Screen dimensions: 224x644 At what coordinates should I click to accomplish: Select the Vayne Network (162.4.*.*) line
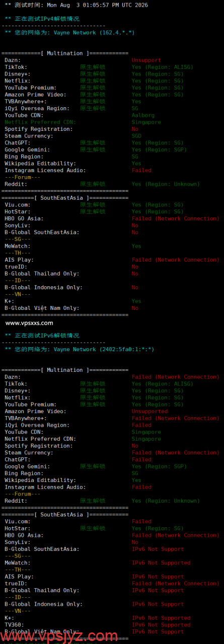(x=70, y=33)
